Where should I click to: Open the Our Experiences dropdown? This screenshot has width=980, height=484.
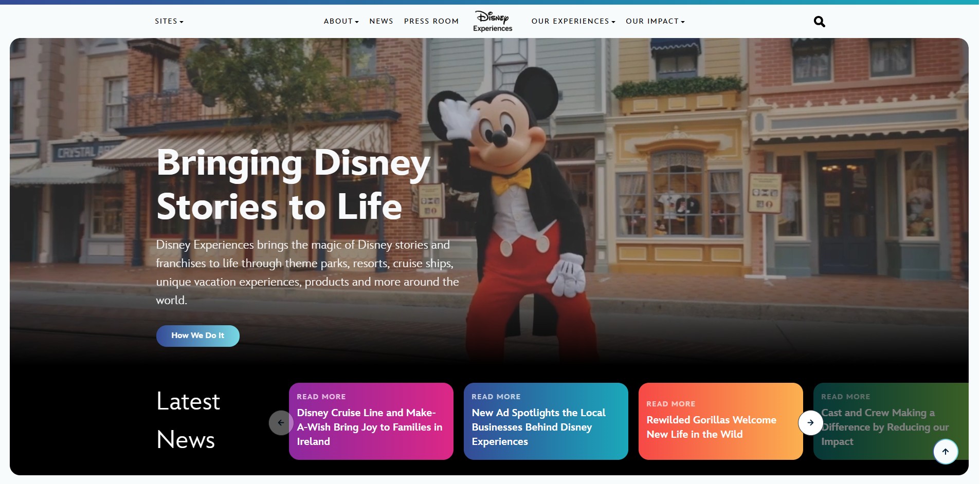(573, 22)
